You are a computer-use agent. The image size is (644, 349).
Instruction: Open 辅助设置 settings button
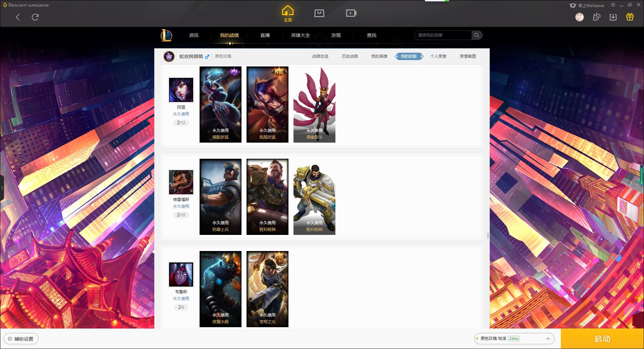pos(21,339)
